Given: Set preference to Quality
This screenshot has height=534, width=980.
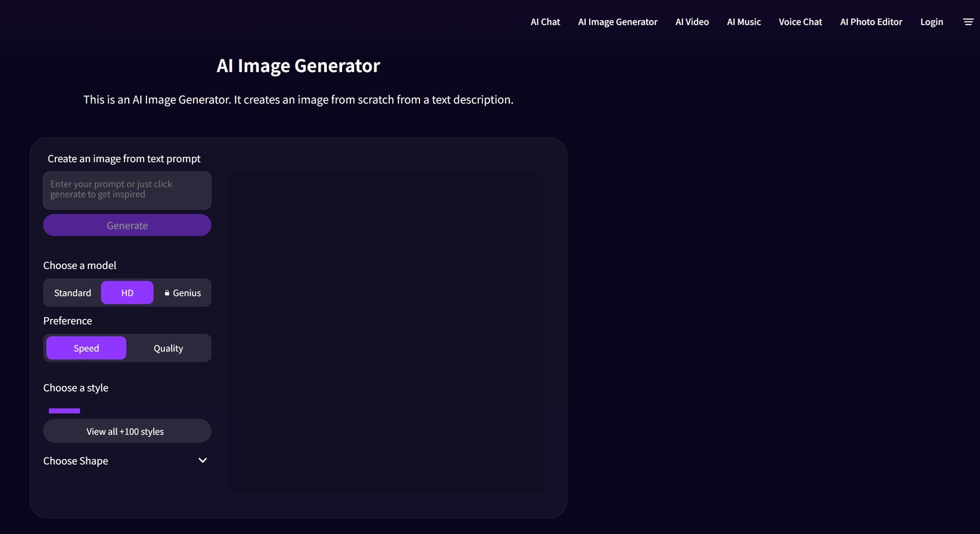Looking at the screenshot, I should click(168, 348).
